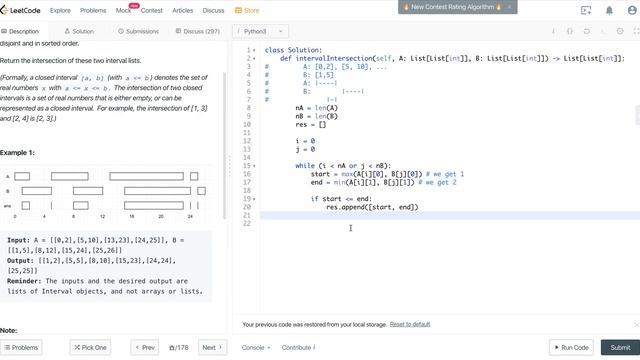Click the curly braces format icon
640x360 pixels.
[x=570, y=31]
